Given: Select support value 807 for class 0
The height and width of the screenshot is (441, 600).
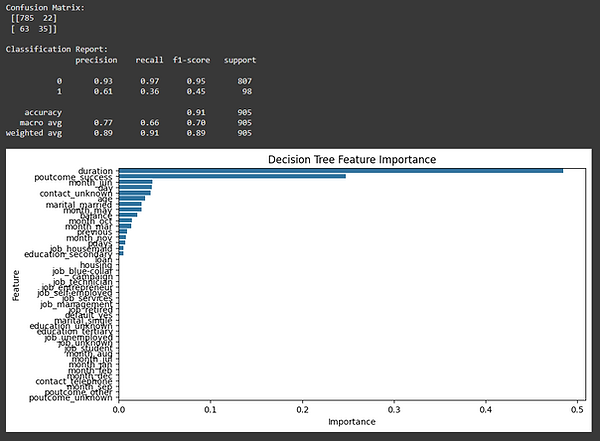Looking at the screenshot, I should tap(245, 81).
